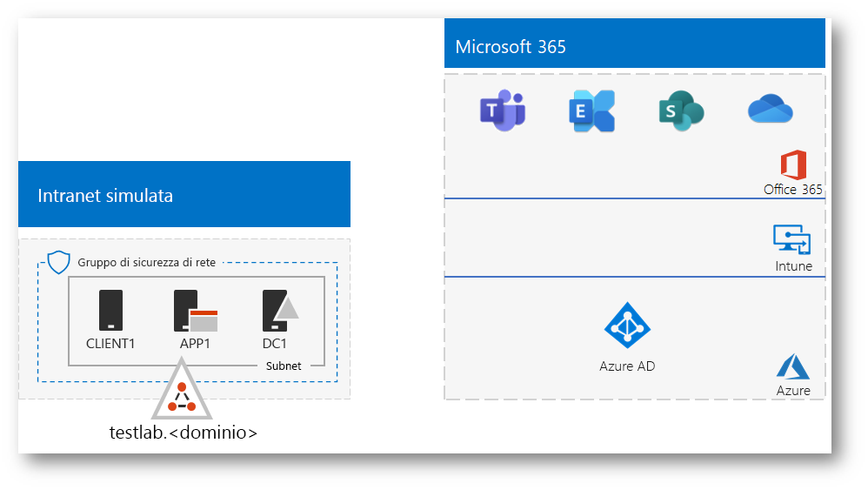Image resolution: width=868 pixels, height=490 pixels.
Task: Select the 'Subnet' label text
Action: click(284, 366)
